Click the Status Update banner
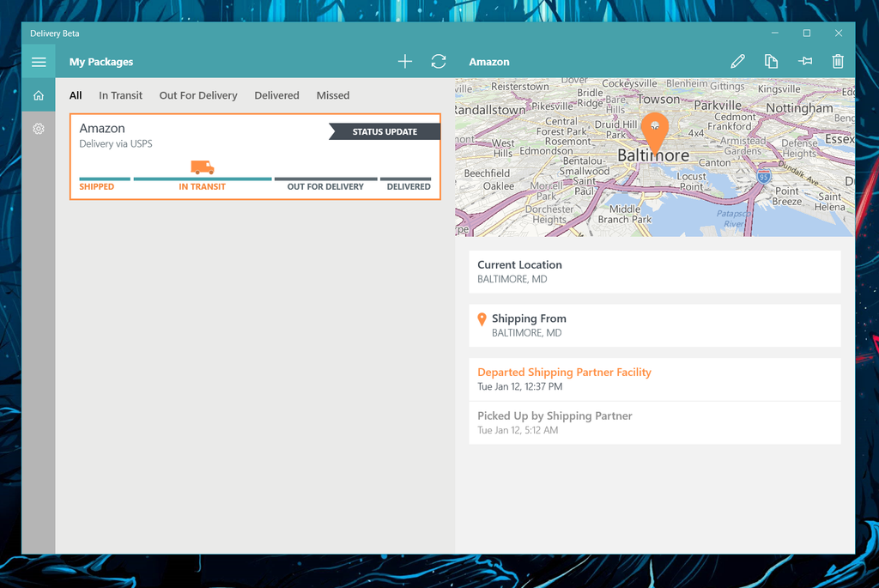This screenshot has width=879, height=588. 384,130
